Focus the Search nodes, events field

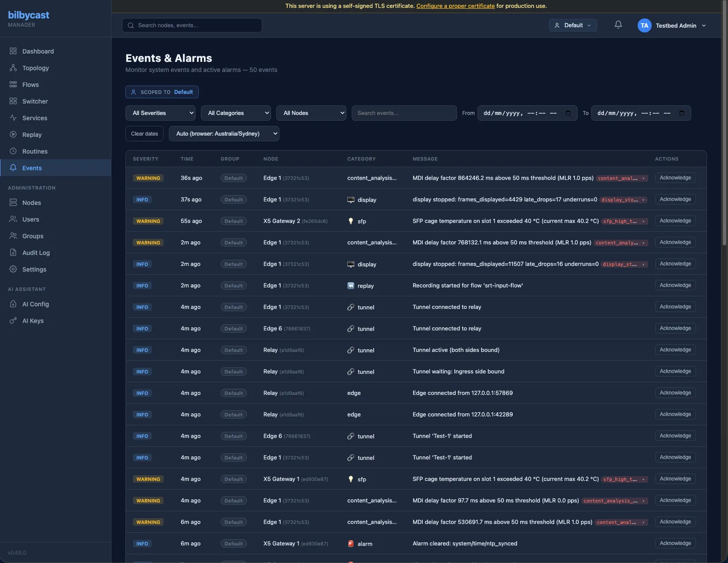point(192,25)
